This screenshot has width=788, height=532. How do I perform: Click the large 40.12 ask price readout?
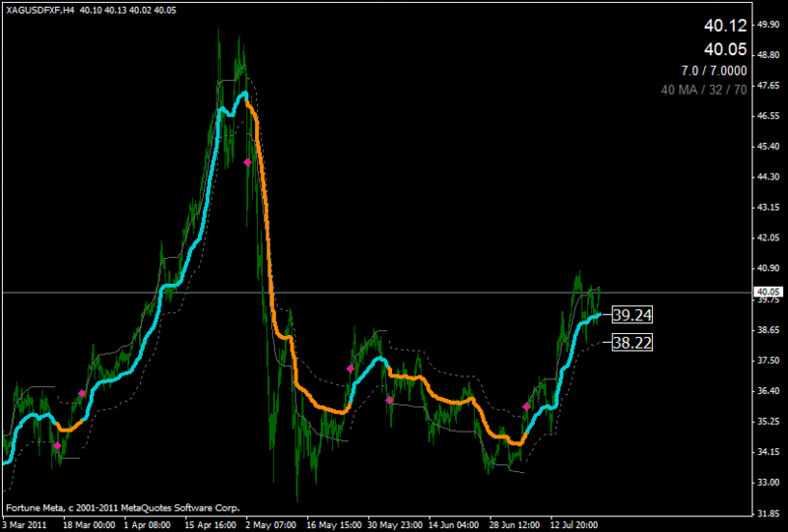[725, 26]
